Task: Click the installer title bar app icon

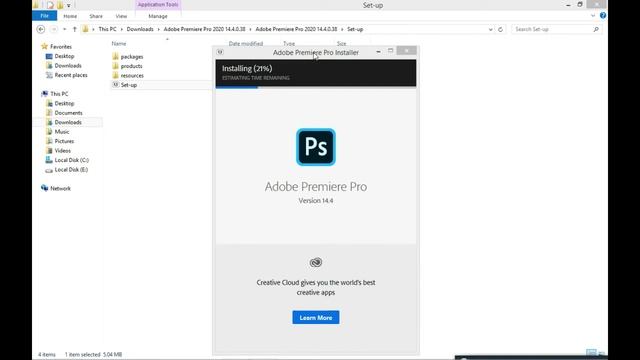Action: click(x=220, y=52)
